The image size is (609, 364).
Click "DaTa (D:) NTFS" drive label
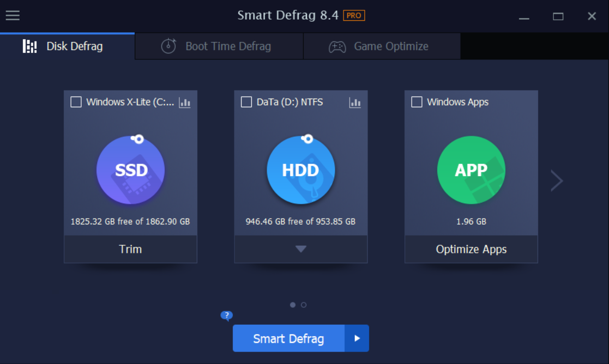290,102
